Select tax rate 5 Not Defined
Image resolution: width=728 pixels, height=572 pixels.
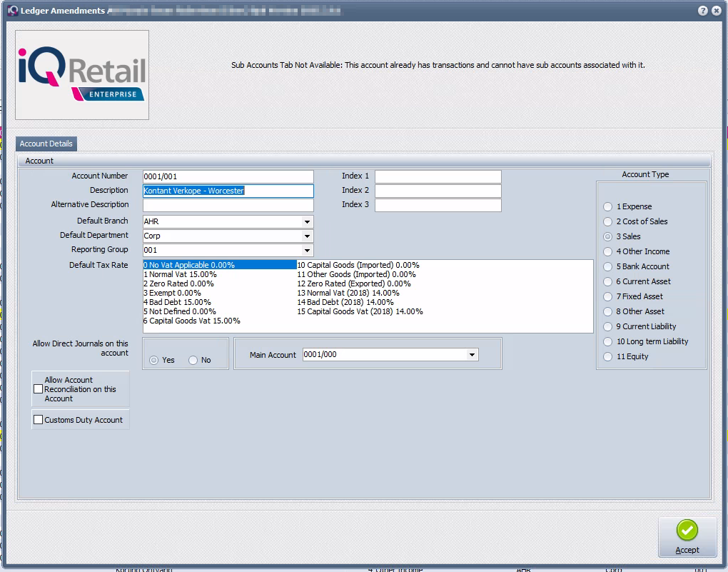click(x=180, y=311)
